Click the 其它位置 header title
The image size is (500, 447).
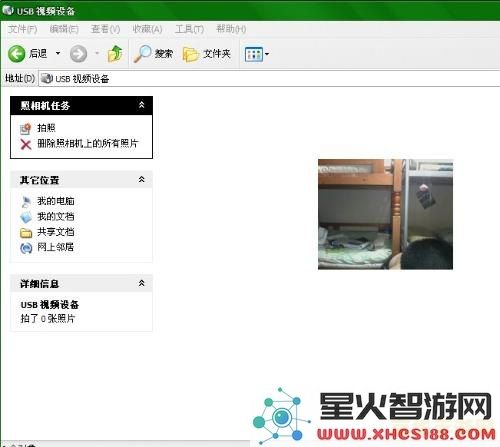[x=39, y=180]
